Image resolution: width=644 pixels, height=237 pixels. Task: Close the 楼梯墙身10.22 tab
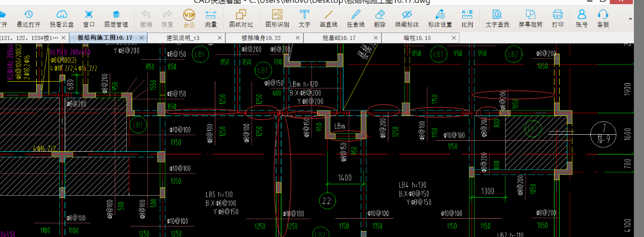[298, 38]
